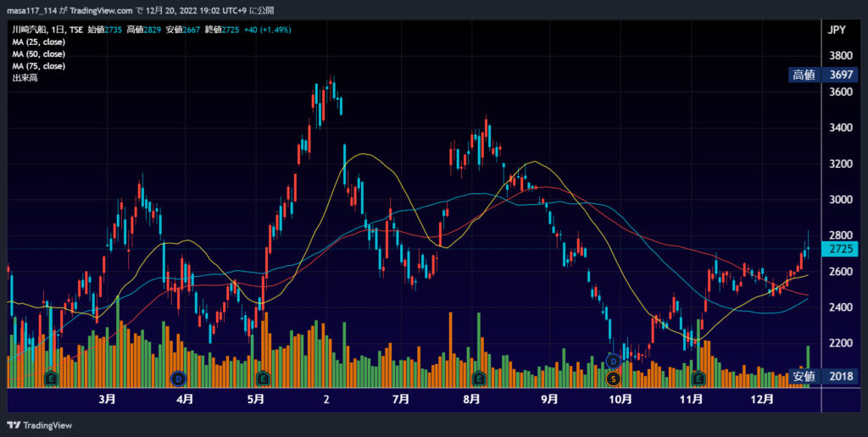This screenshot has width=868, height=437.
Task: Select the earnings E marker at 8月
Action: coord(478,379)
